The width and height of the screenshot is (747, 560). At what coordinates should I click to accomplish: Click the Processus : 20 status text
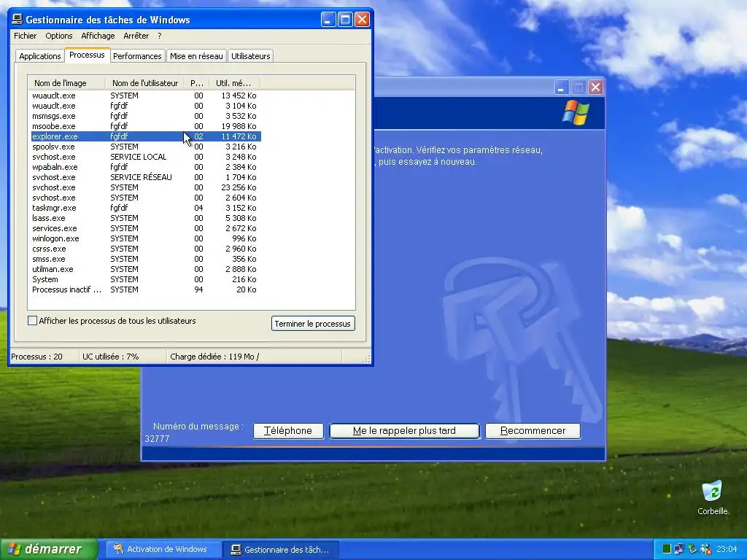(36, 357)
